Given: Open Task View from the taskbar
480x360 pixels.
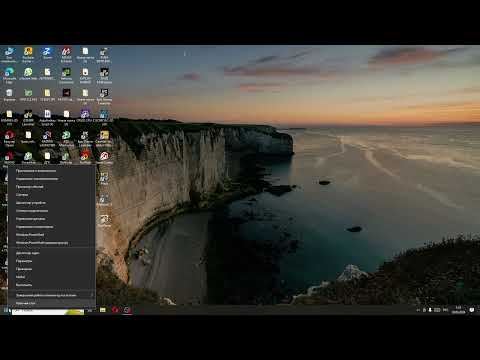Looking at the screenshot, I should pyautogui.click(x=90, y=310).
